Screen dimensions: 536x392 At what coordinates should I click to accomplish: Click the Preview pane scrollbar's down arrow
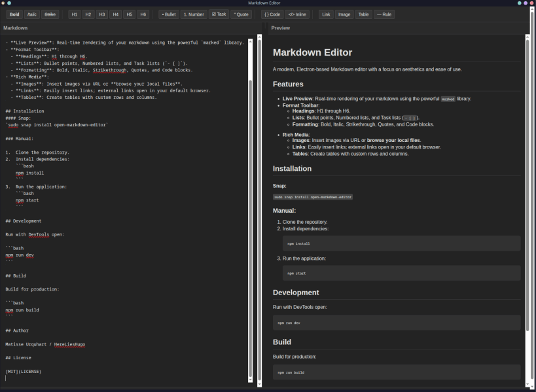coord(527,385)
